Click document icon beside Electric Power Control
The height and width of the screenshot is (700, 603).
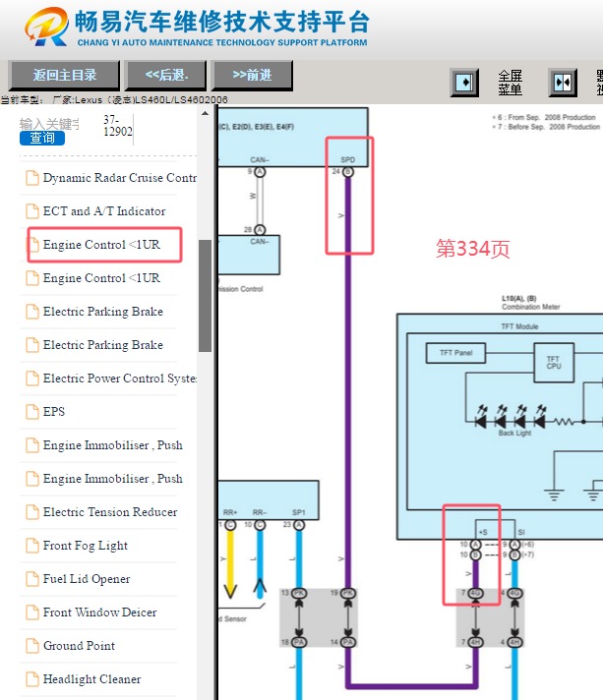coord(32,379)
